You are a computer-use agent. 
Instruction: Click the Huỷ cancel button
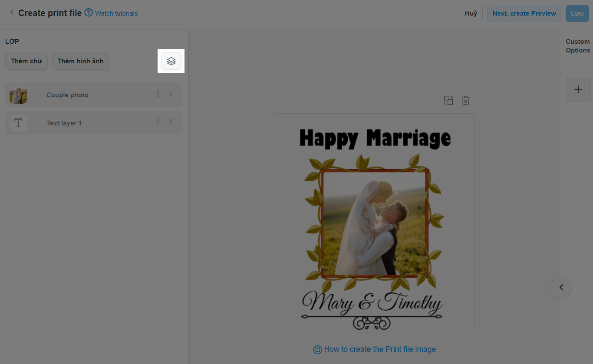point(471,13)
